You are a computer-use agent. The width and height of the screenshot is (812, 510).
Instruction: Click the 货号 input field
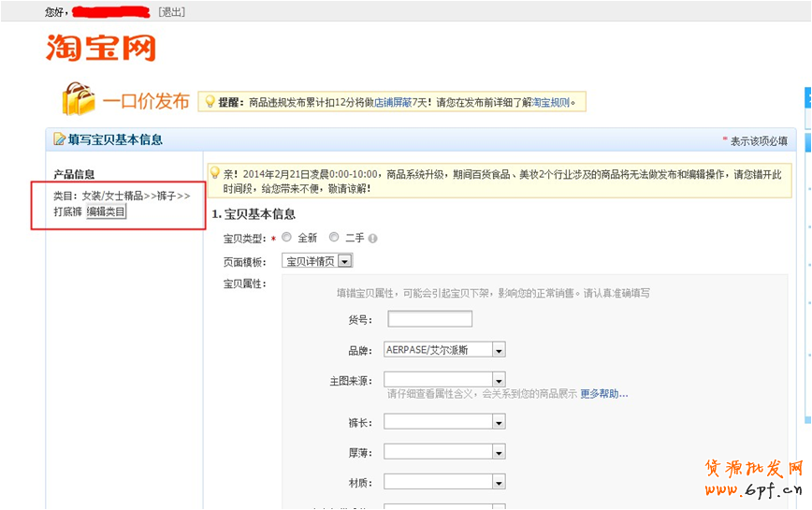pos(429,319)
